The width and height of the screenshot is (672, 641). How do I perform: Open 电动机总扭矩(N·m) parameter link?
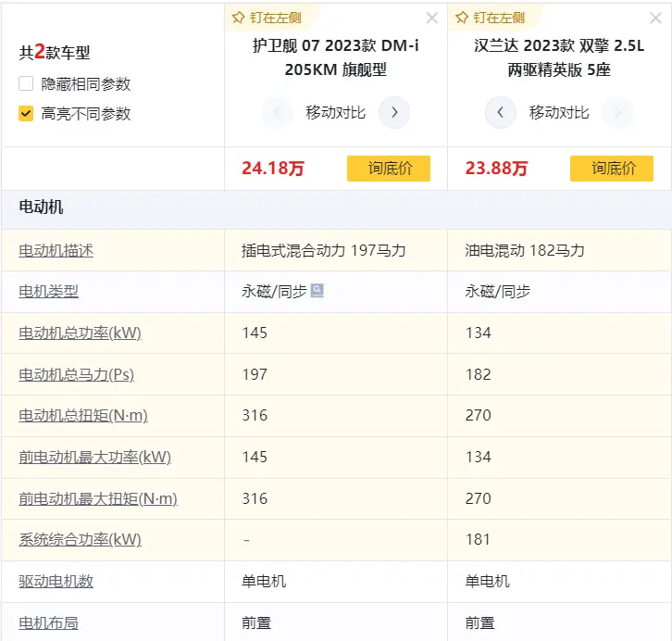point(83,415)
